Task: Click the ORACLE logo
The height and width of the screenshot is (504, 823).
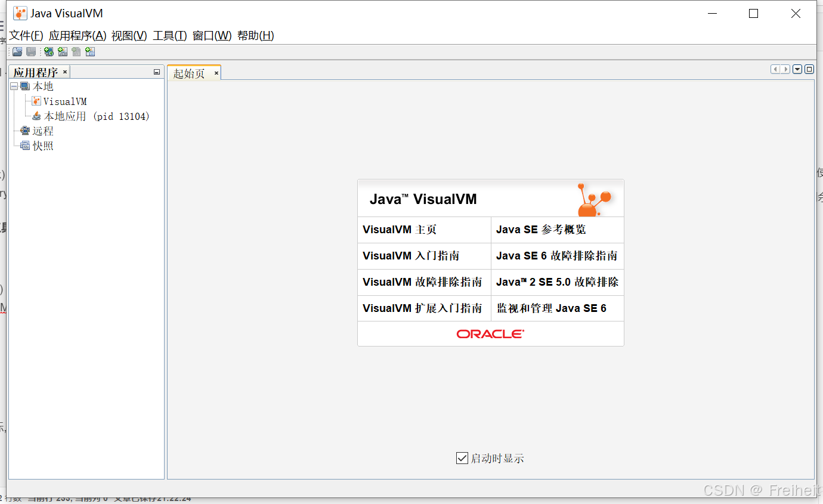Action: coord(490,334)
